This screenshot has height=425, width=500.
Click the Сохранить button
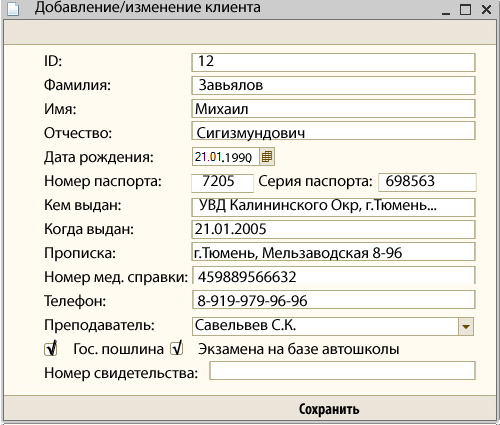329,409
